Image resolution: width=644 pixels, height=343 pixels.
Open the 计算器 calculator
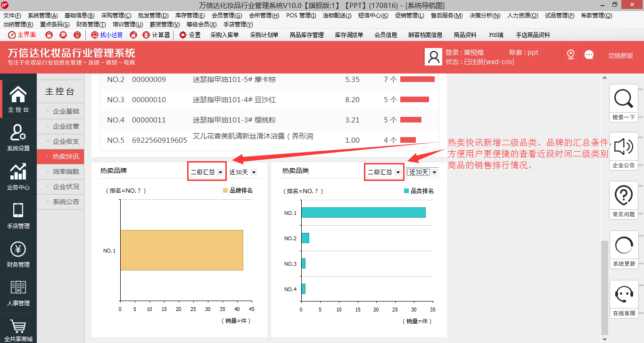click(x=157, y=35)
